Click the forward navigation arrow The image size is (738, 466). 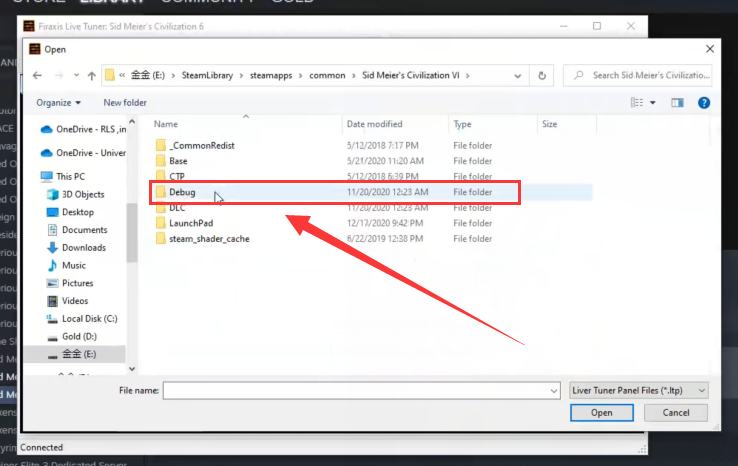(58, 75)
